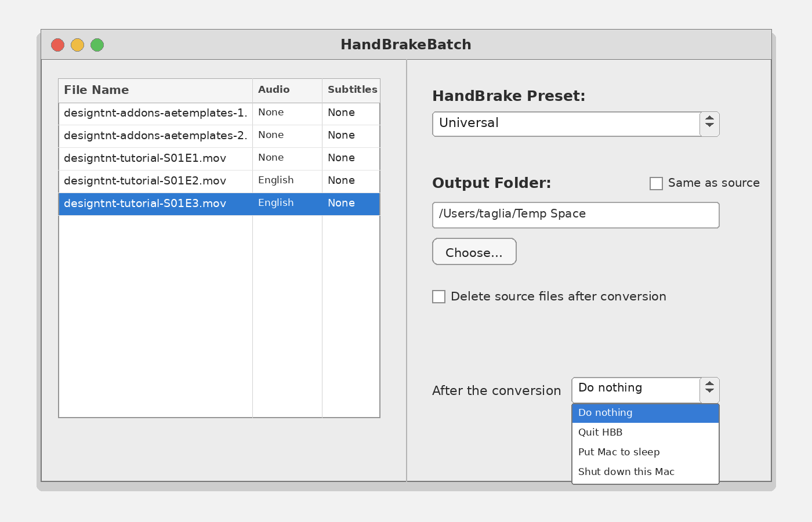Maximize the HandBrakeBatch window

(x=97, y=45)
